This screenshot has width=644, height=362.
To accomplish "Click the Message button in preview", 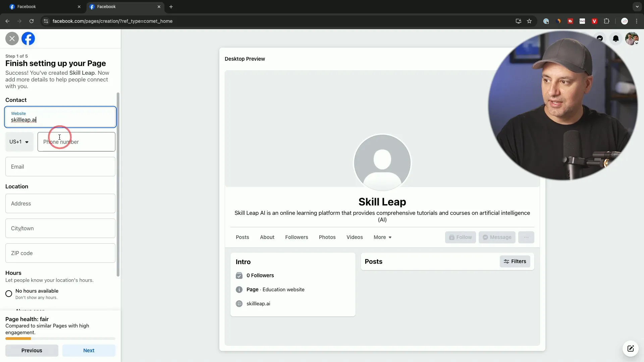I will [497, 237].
